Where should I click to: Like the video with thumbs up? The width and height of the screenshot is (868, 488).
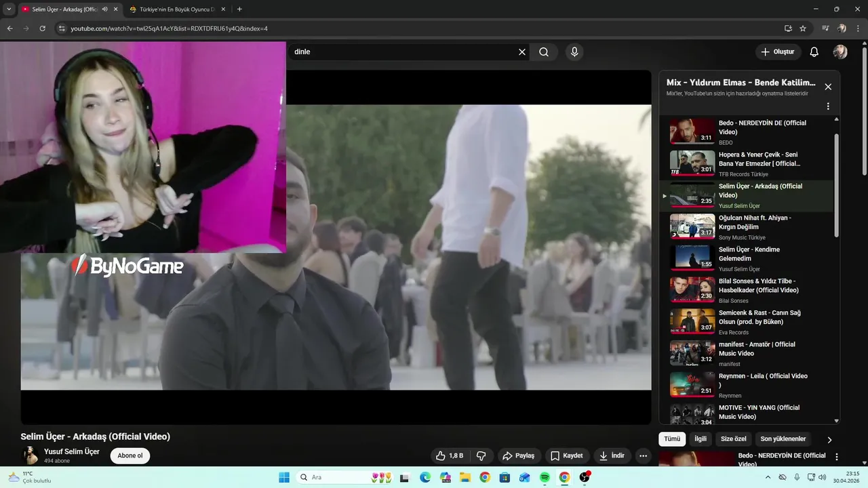click(x=449, y=456)
